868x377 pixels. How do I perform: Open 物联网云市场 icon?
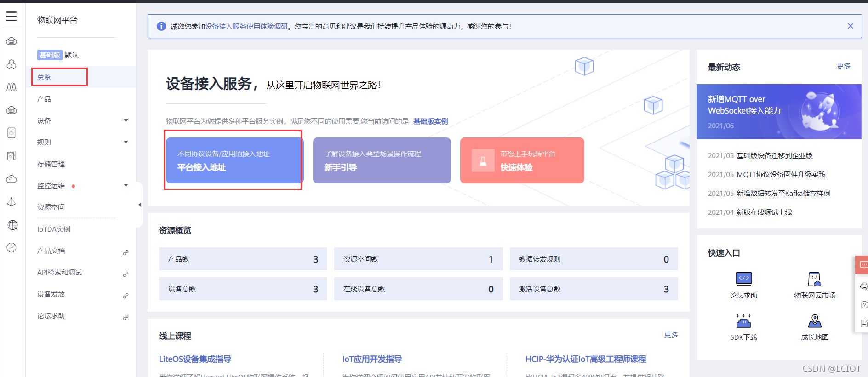coord(815,279)
